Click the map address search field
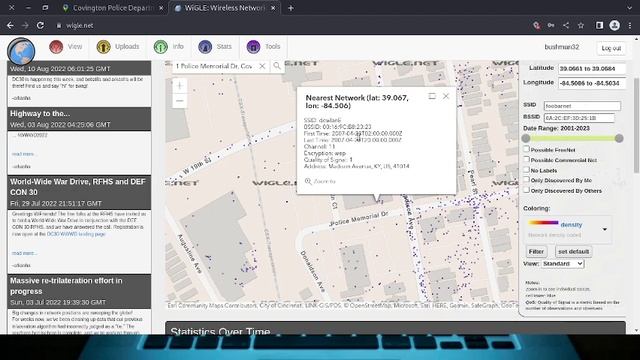Image resolution: width=640 pixels, height=360 pixels. pyautogui.click(x=215, y=66)
